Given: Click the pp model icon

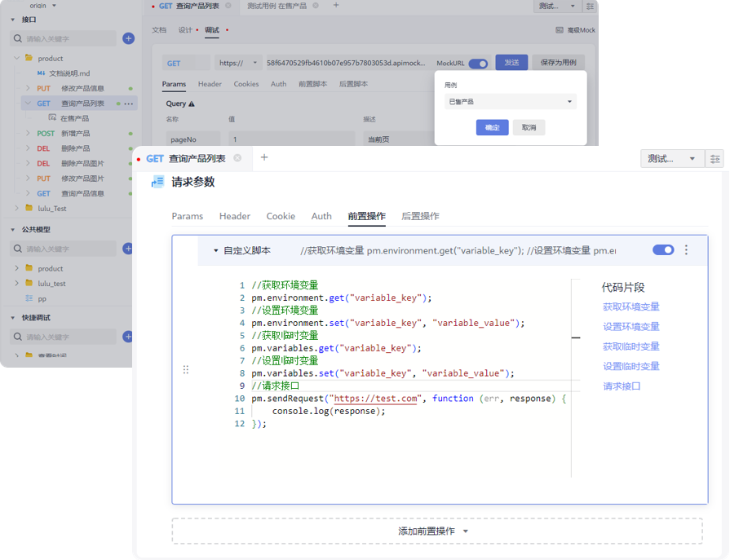Looking at the screenshot, I should pyautogui.click(x=29, y=298).
